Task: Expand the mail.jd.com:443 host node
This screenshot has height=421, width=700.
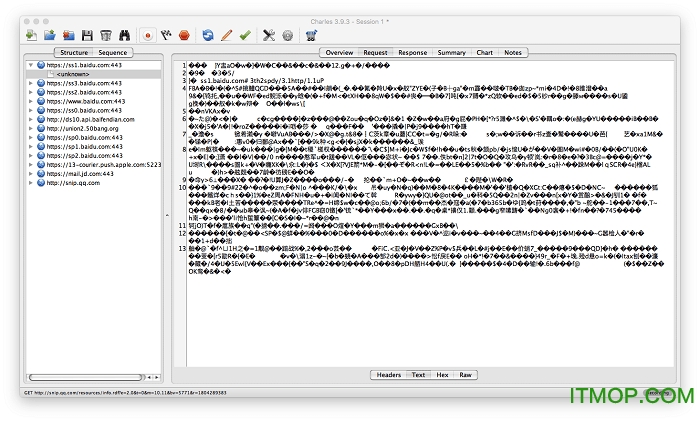Action: click(x=29, y=173)
